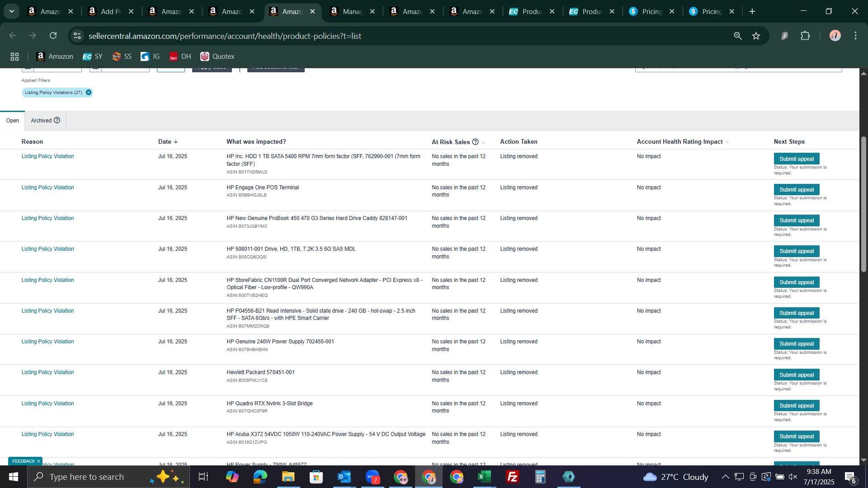Viewport: 868px width, 488px height.
Task: Switch to the first Produc browser tab
Action: pos(532,11)
